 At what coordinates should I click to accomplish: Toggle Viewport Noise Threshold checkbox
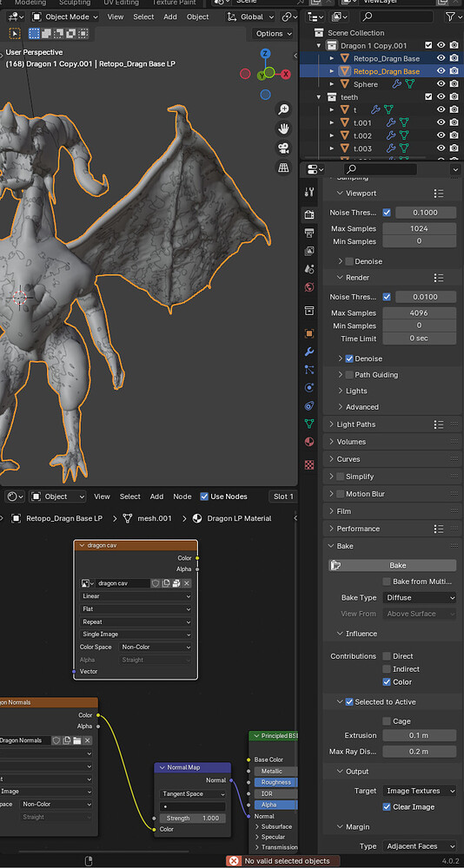point(387,212)
